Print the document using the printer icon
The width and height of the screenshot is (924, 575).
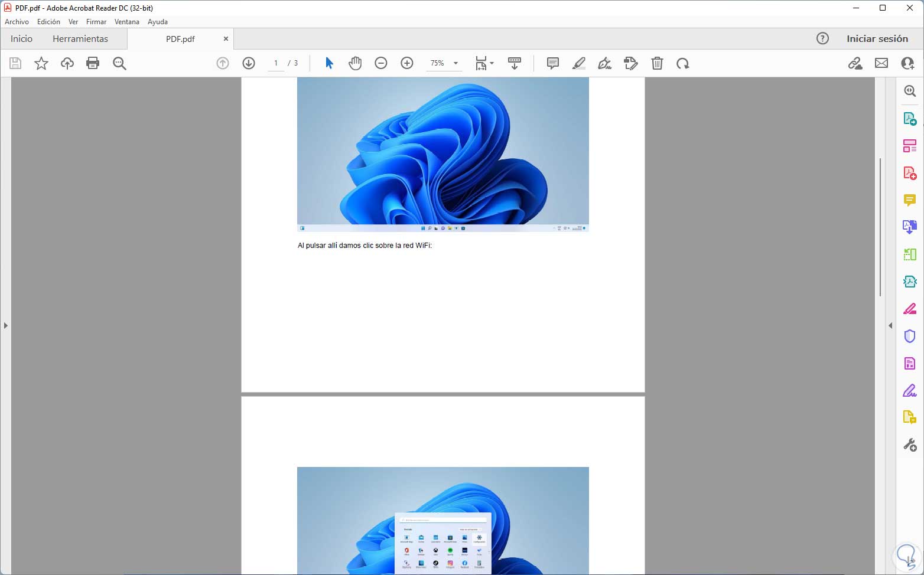click(93, 63)
